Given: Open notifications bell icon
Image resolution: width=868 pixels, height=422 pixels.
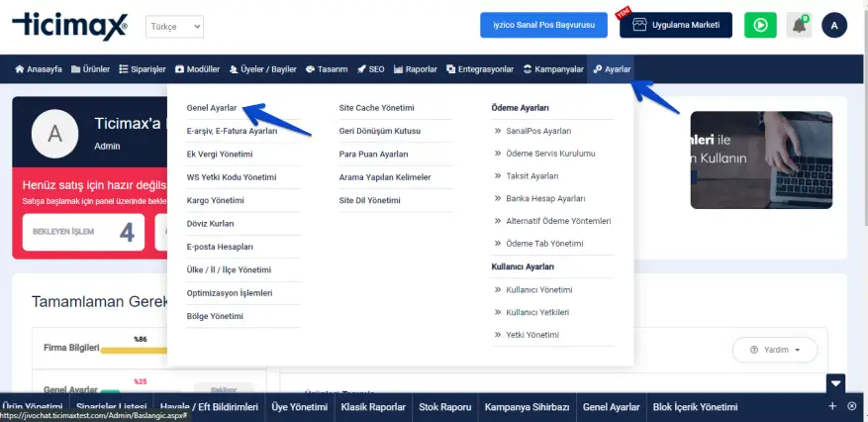Looking at the screenshot, I should pyautogui.click(x=799, y=25).
